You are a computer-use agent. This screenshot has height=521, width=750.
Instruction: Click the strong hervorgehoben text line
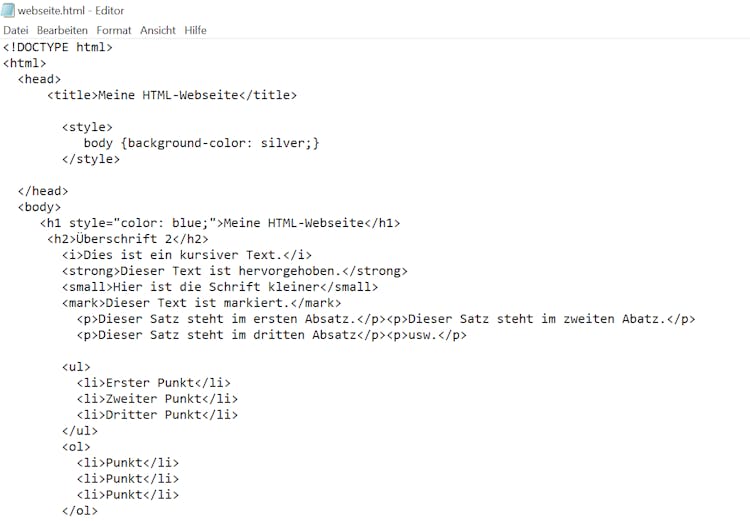click(234, 271)
